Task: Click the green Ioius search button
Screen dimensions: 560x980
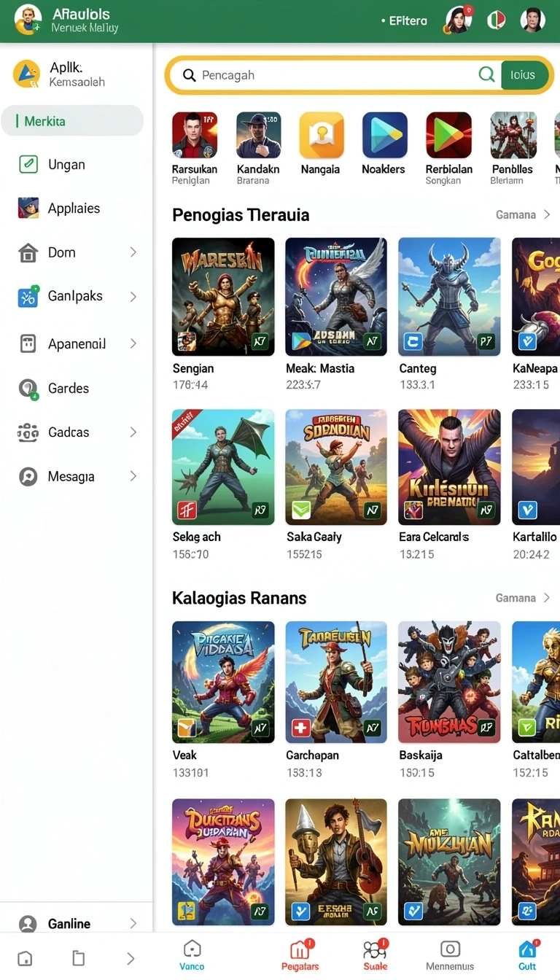Action: tap(524, 74)
